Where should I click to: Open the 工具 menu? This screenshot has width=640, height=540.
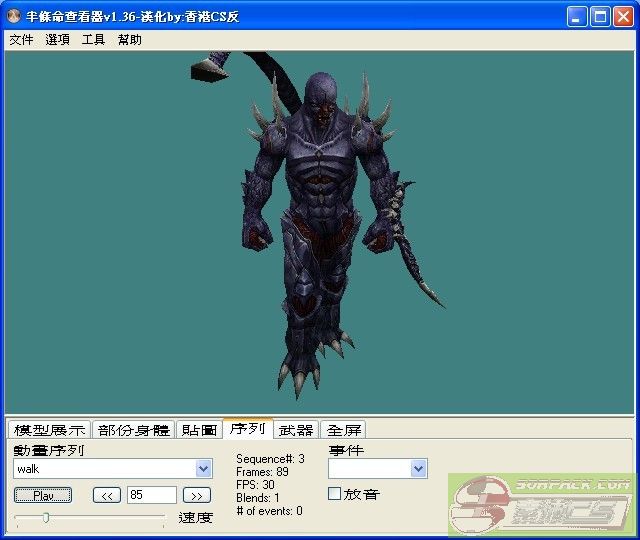tap(93, 40)
